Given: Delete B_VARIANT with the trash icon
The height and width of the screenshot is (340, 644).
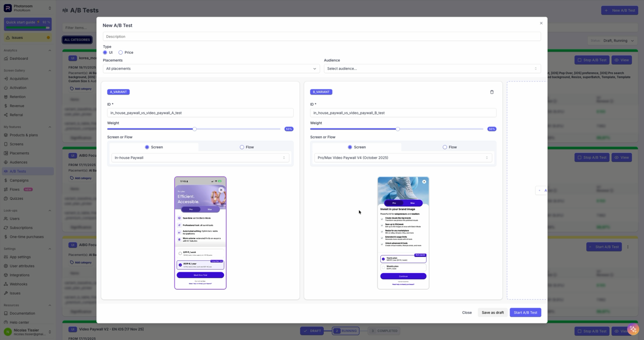Looking at the screenshot, I should [x=492, y=92].
